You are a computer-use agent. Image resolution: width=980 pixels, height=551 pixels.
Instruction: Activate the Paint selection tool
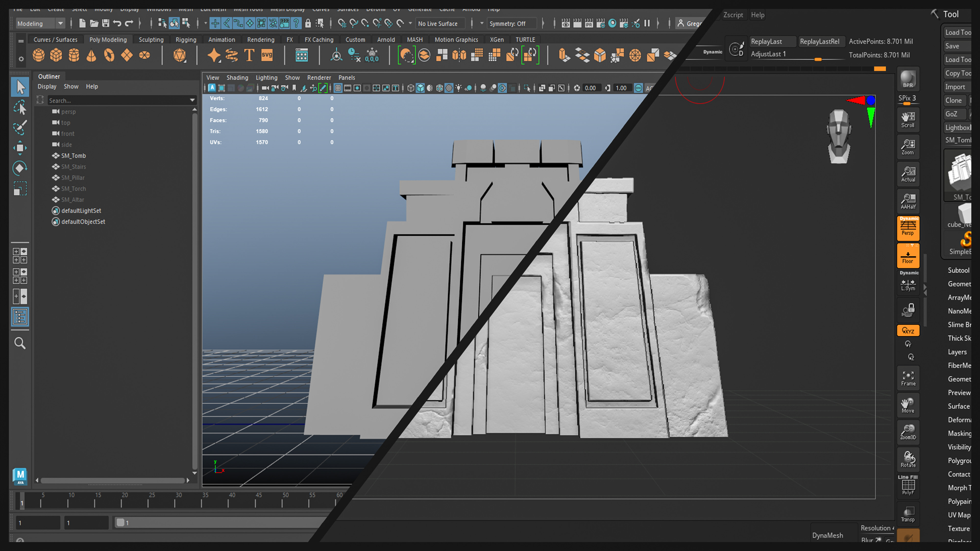click(x=20, y=128)
